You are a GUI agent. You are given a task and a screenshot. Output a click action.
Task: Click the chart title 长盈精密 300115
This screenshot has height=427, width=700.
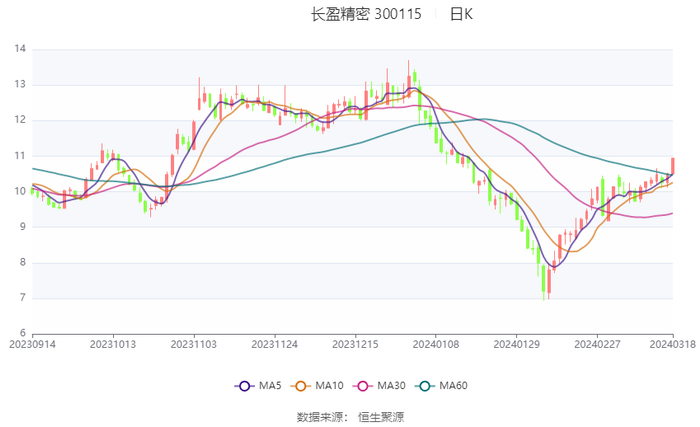(x=366, y=15)
